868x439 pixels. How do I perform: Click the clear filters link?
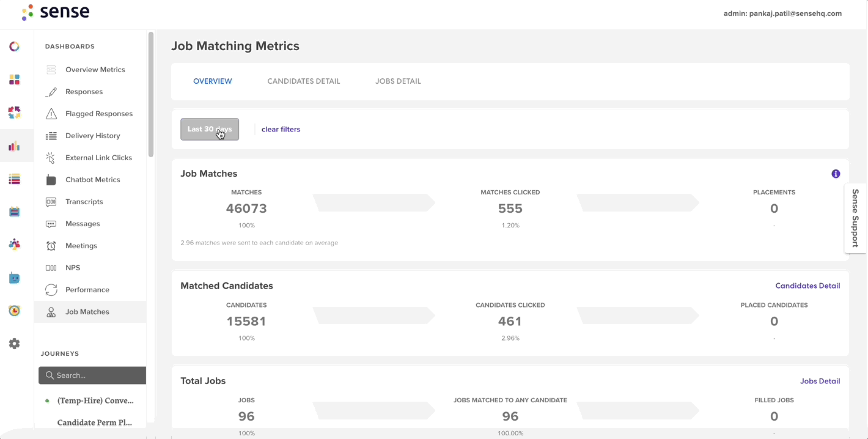(x=281, y=130)
